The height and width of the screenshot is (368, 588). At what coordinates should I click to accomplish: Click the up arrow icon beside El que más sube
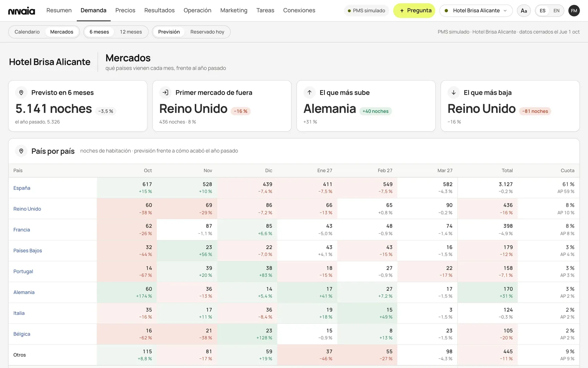point(309,92)
